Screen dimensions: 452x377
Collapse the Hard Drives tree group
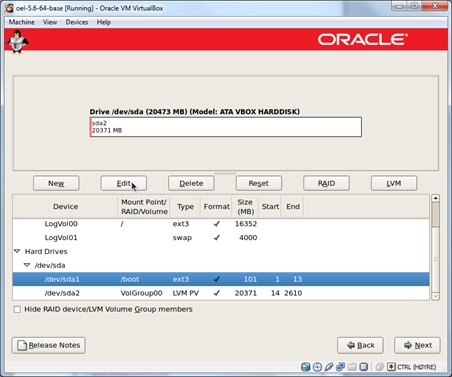[17, 251]
